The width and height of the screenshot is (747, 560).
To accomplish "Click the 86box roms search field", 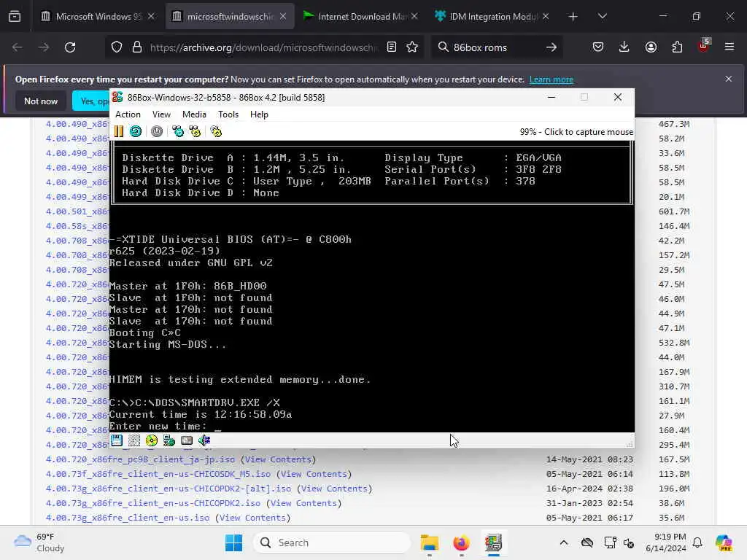I will pyautogui.click(x=495, y=47).
